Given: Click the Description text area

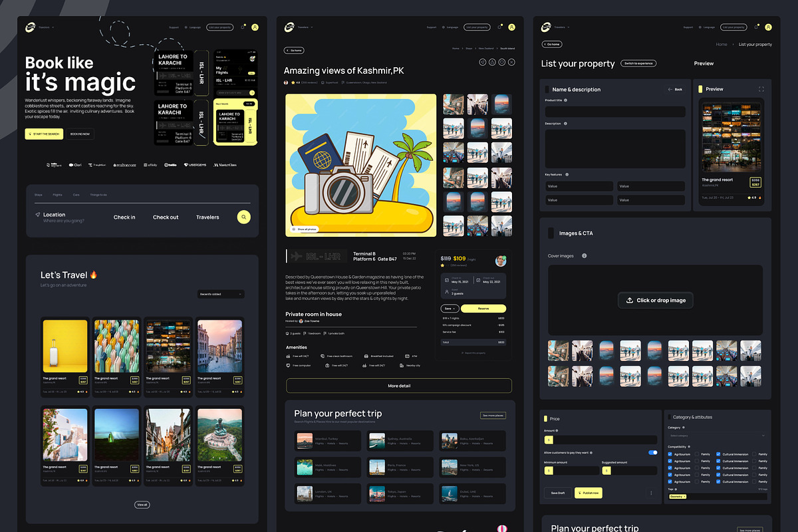Looking at the screenshot, I should click(x=615, y=148).
